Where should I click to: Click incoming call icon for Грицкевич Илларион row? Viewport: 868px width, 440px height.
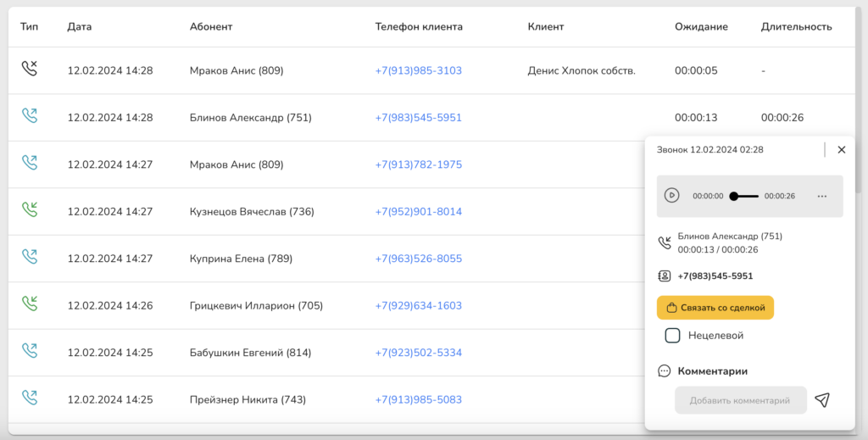[30, 305]
